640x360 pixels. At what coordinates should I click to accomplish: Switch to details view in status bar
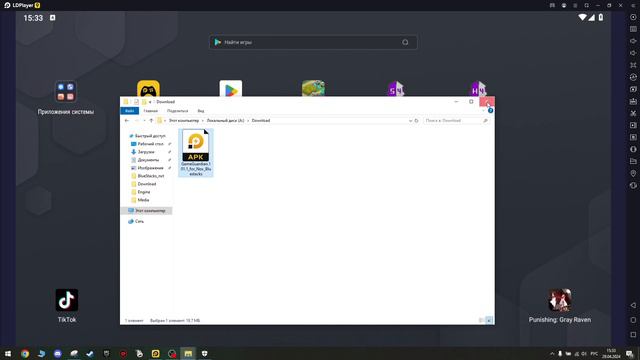point(481,320)
